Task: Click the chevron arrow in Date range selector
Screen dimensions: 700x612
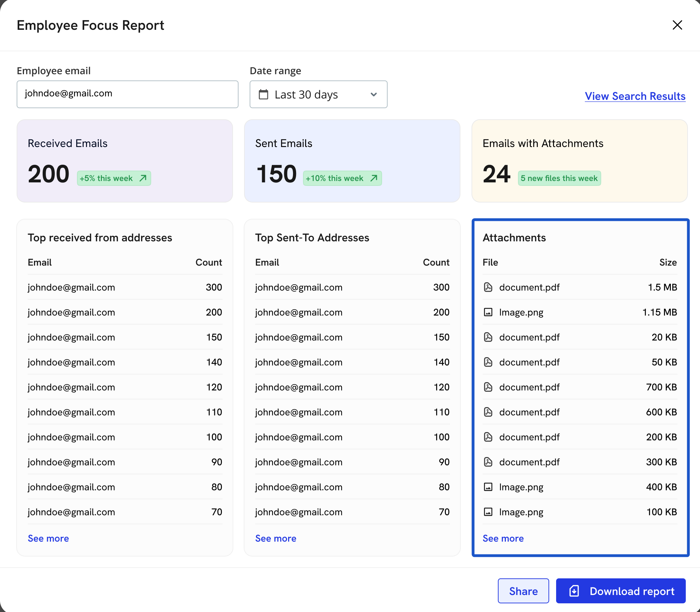Action: click(374, 94)
